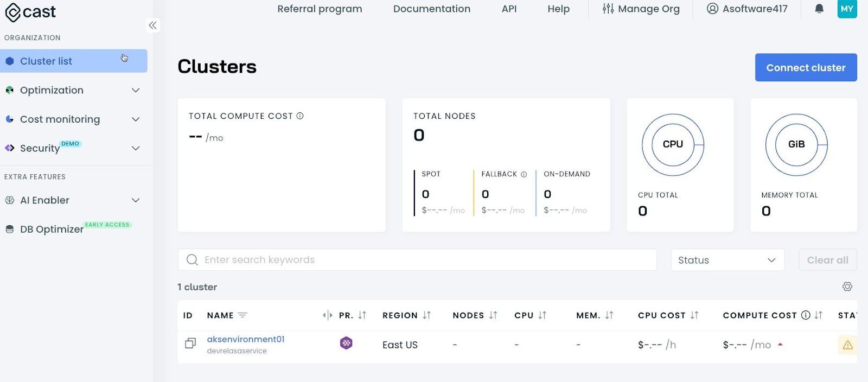Image resolution: width=868 pixels, height=382 pixels.
Task: Open the notifications bell
Action: tap(819, 9)
